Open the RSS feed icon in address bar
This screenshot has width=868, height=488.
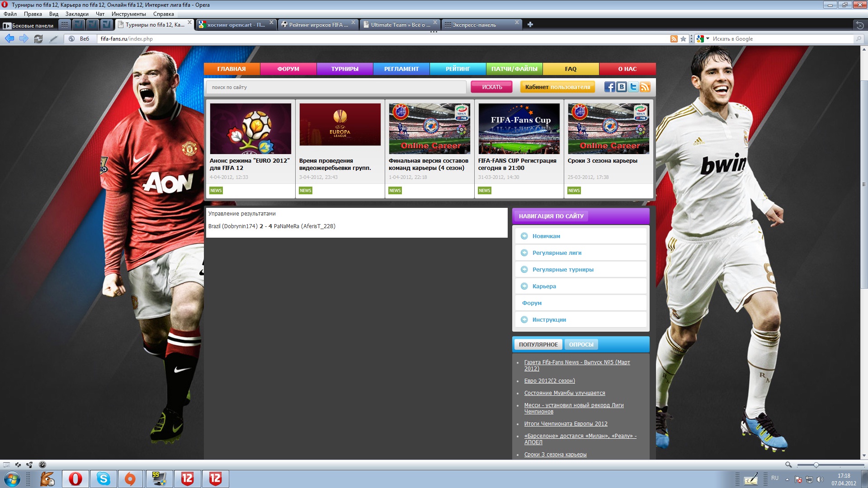[674, 39]
